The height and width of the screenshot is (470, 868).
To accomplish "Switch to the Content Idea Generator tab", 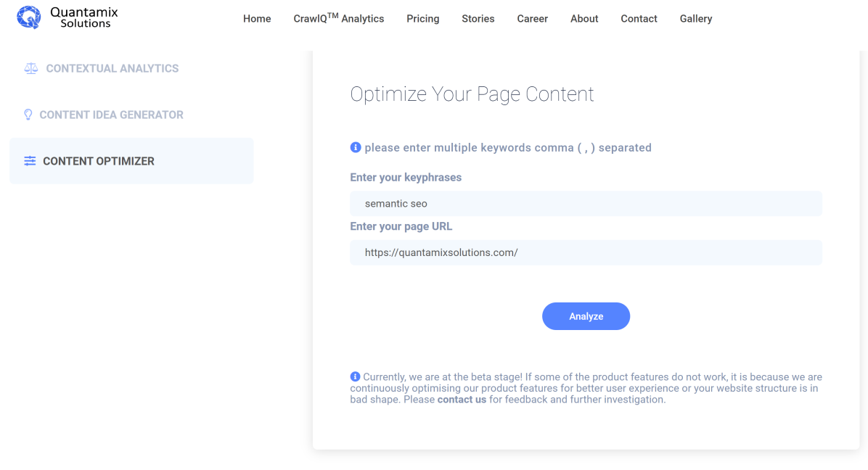I will (111, 115).
